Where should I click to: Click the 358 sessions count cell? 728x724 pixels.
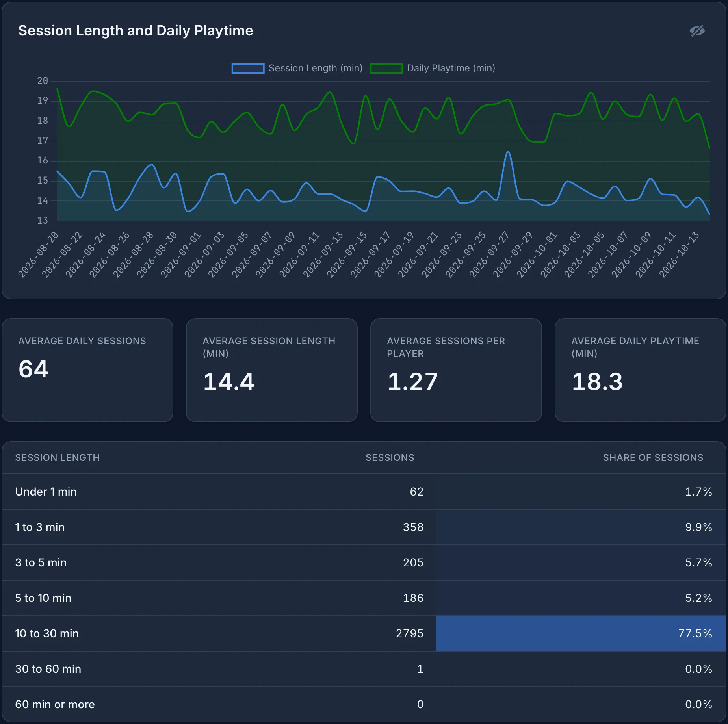[413, 527]
